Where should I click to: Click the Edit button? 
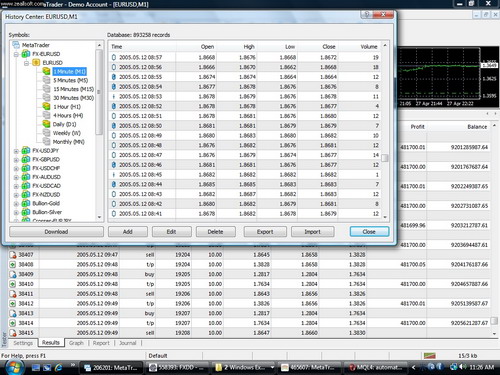click(172, 232)
